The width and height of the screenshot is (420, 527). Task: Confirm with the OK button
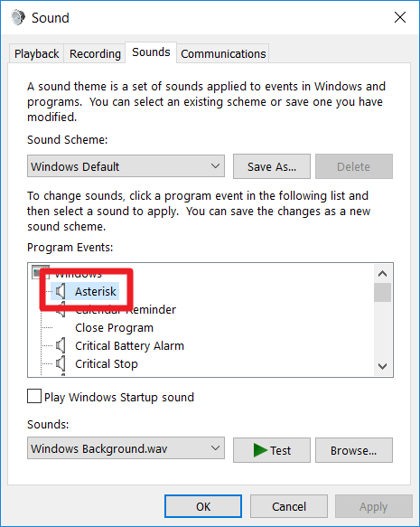[x=203, y=506]
